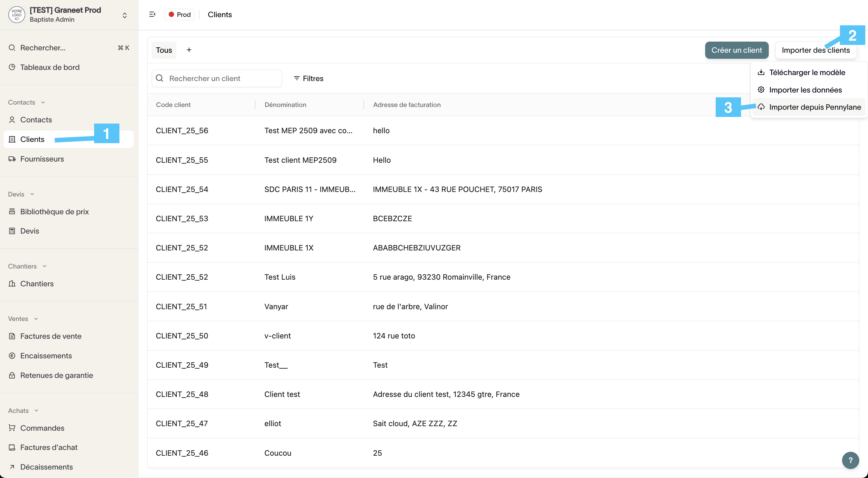Collapse the sidebar with the toggle icon
Viewport: 868px width, 478px height.
tap(152, 14)
